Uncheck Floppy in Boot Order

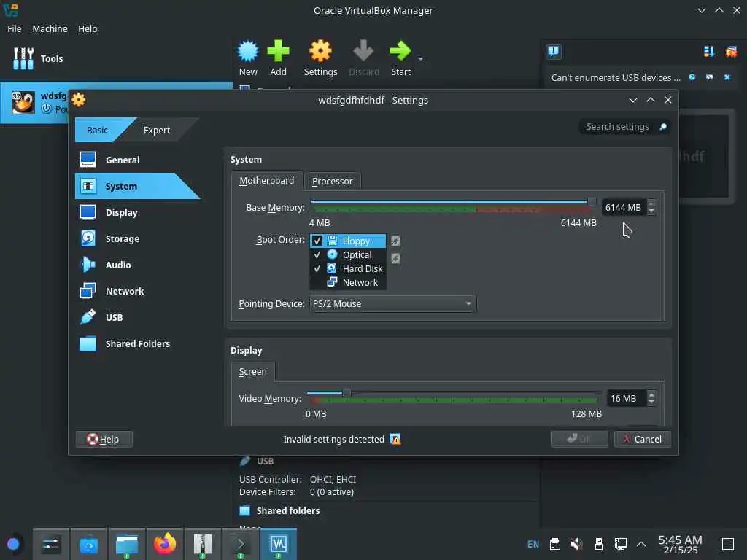[x=317, y=241]
